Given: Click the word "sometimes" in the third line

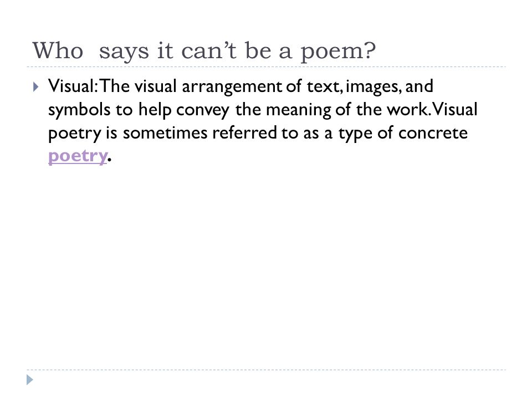Looking at the screenshot, I should pos(165,133).
